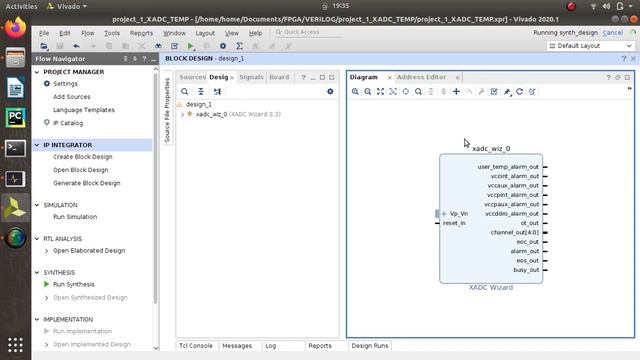Click Collapse All icon in Design panel
Screen dimensions: 640x360
pyautogui.click(x=201, y=91)
